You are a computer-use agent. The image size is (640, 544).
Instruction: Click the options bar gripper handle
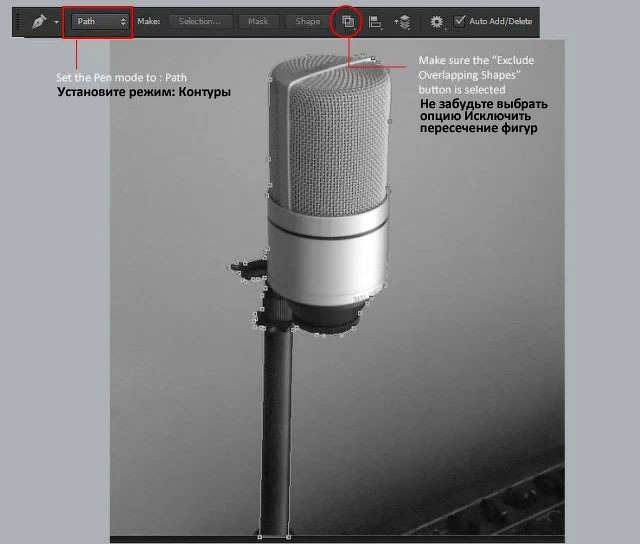[x=18, y=21]
